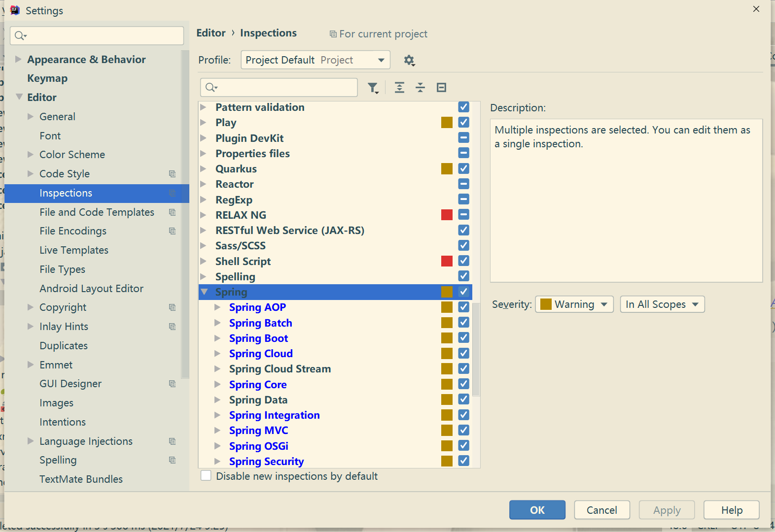The width and height of the screenshot is (775, 532).
Task: Open the inspections filter funnel
Action: (373, 88)
